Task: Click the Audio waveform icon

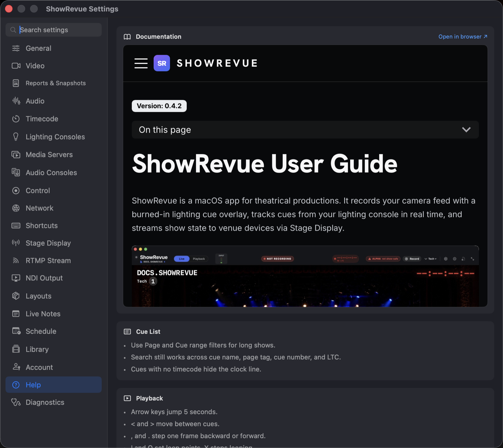Action: [16, 101]
